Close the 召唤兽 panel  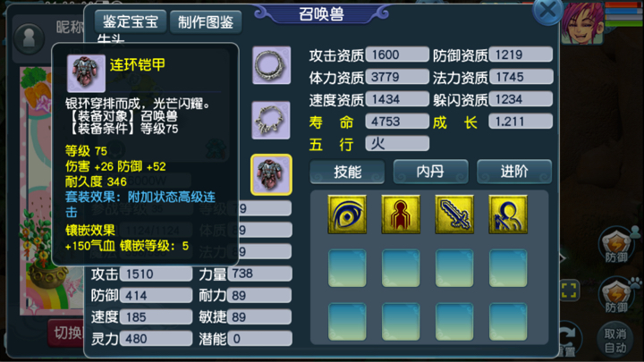point(547,10)
